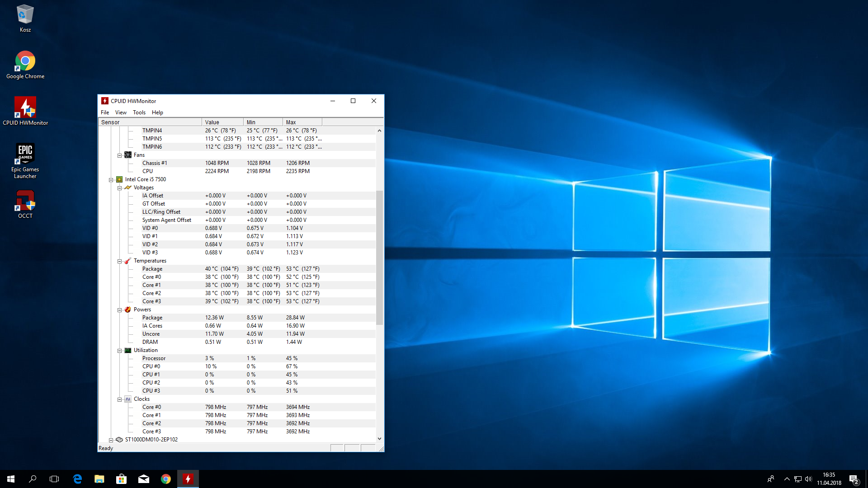The image size is (868, 488).
Task: Click the vertical scrollbar down arrow
Action: pyautogui.click(x=379, y=439)
